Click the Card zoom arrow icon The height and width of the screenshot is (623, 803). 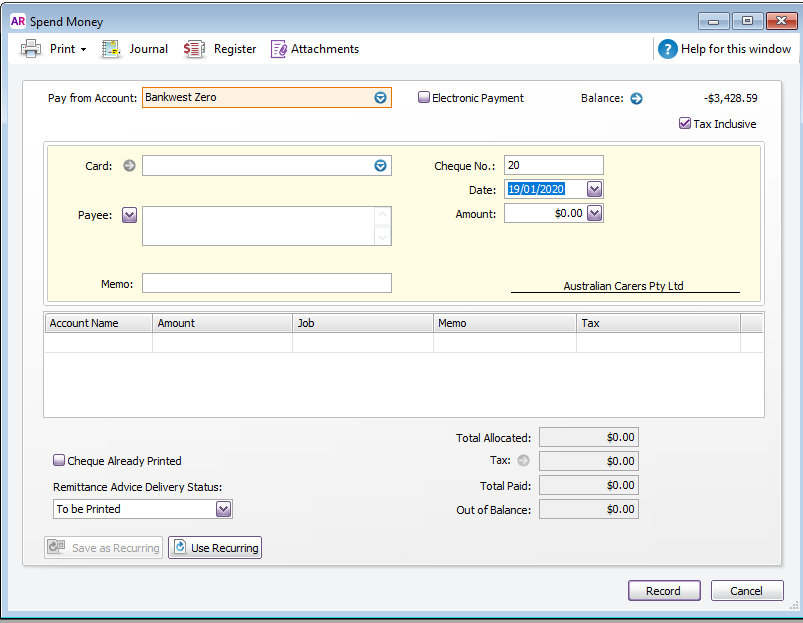tap(129, 166)
